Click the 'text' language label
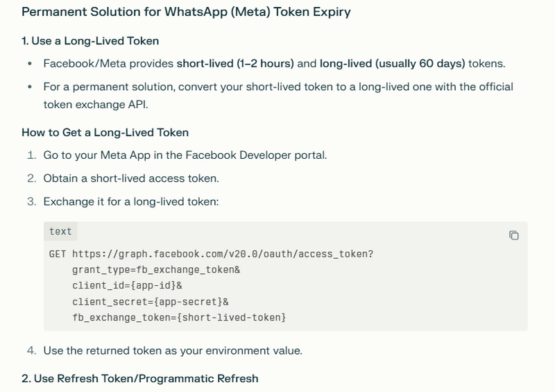The height and width of the screenshot is (392, 555). click(60, 231)
